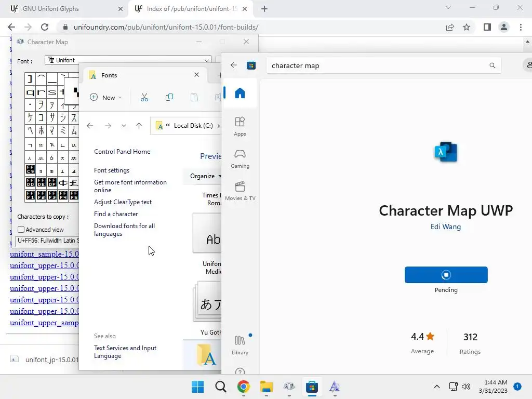Open the volume control in system tray

pyautogui.click(x=466, y=387)
